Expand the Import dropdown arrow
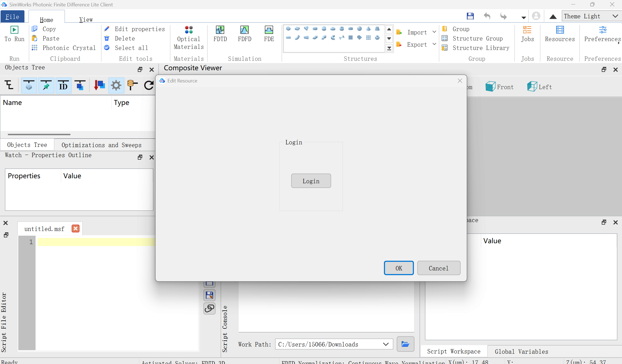 [434, 32]
